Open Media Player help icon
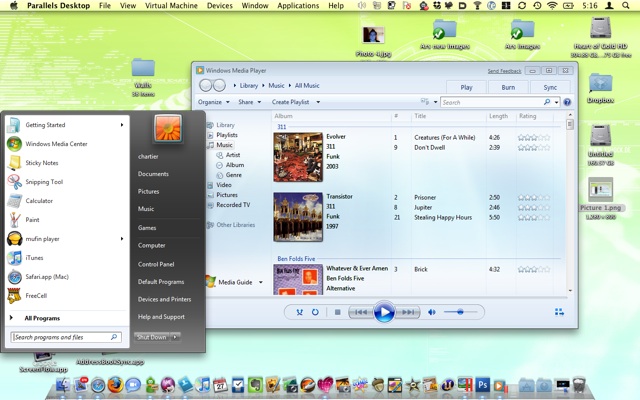 pyautogui.click(x=567, y=102)
